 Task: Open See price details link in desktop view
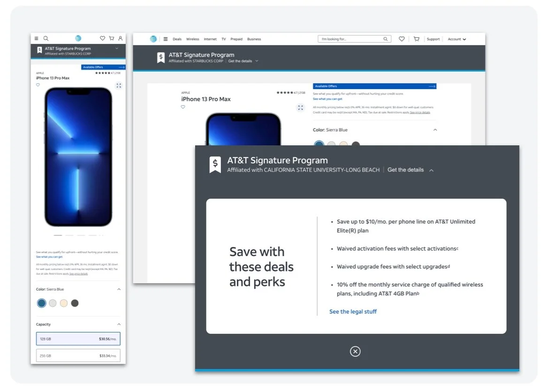420,113
